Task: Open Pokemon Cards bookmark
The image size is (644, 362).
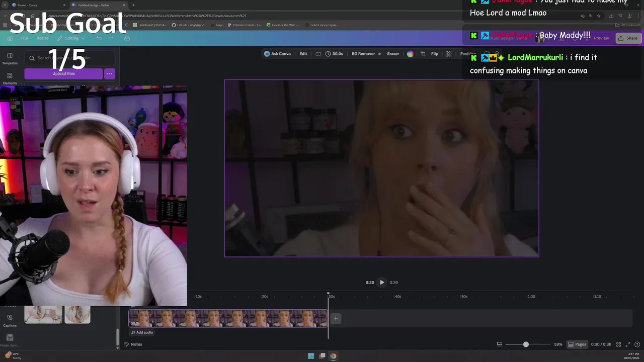Action: (245, 25)
